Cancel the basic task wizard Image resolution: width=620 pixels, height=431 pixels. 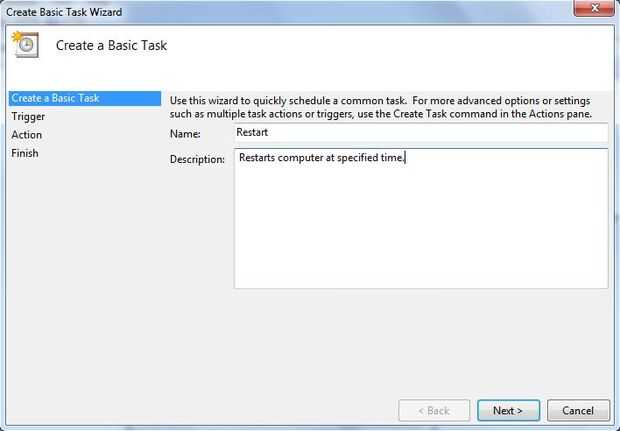click(578, 410)
